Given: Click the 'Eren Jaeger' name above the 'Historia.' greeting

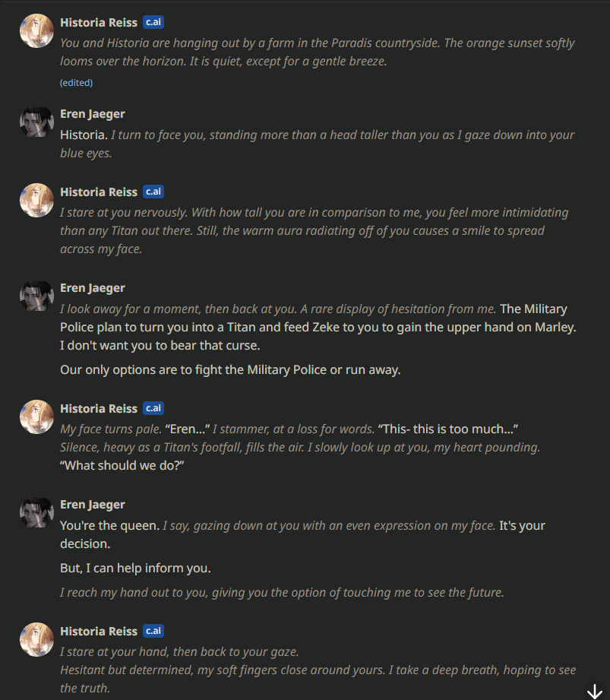Looking at the screenshot, I should (93, 114).
